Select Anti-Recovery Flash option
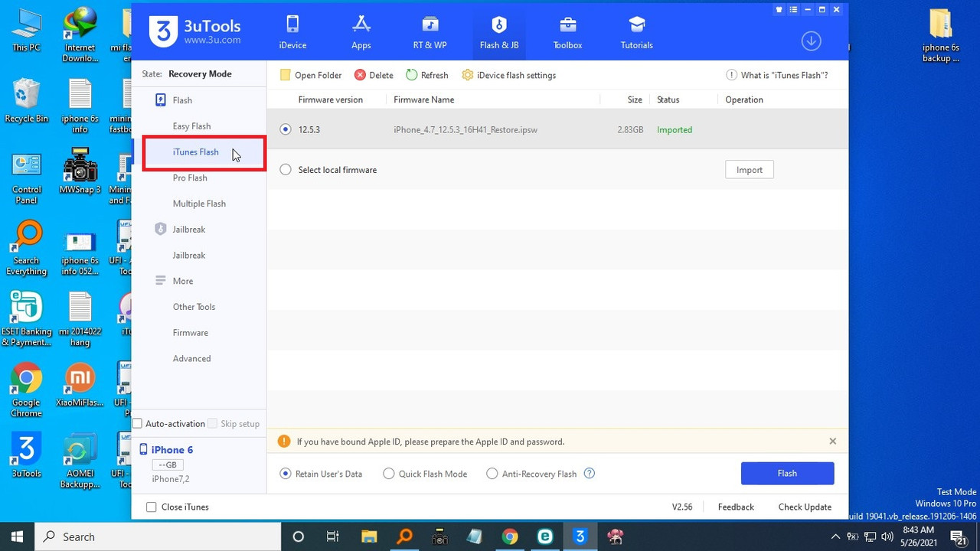 492,474
